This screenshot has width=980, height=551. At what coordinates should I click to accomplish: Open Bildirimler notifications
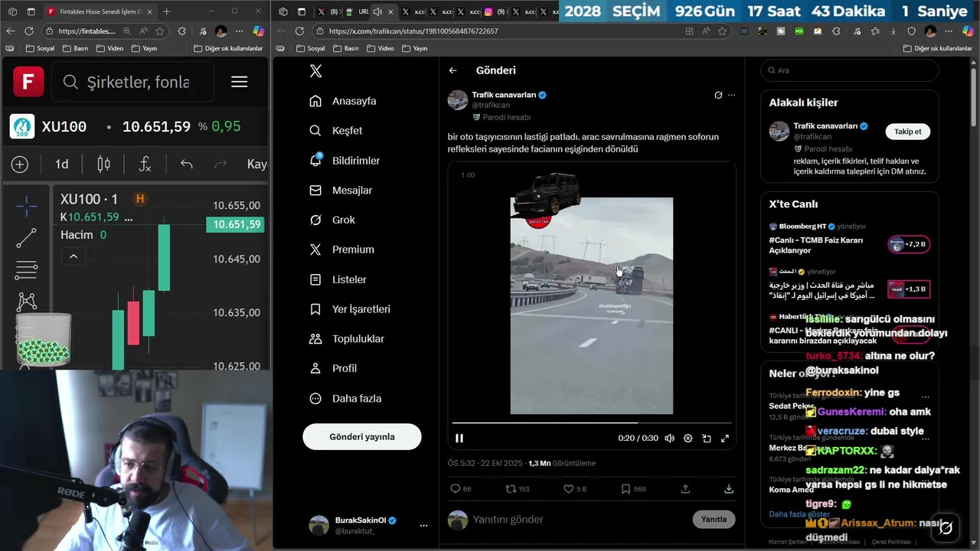[x=346, y=161]
